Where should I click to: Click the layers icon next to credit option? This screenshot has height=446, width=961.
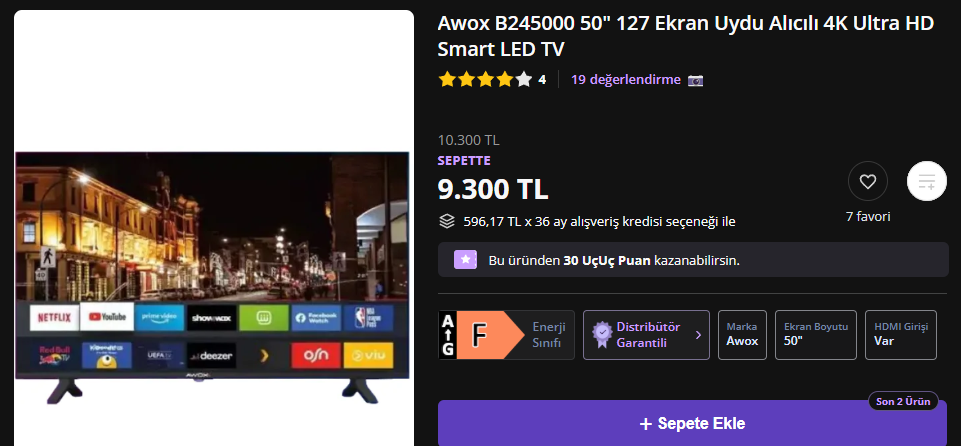pos(447,221)
